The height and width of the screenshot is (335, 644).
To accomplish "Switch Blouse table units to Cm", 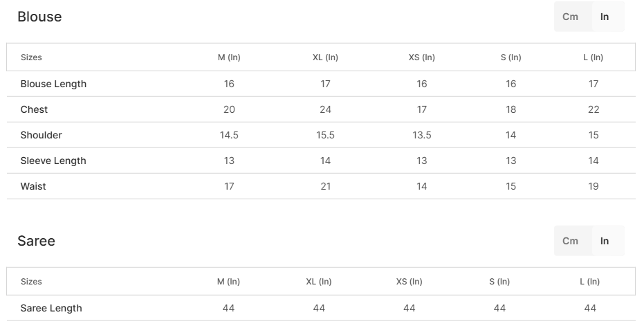I will pos(570,17).
